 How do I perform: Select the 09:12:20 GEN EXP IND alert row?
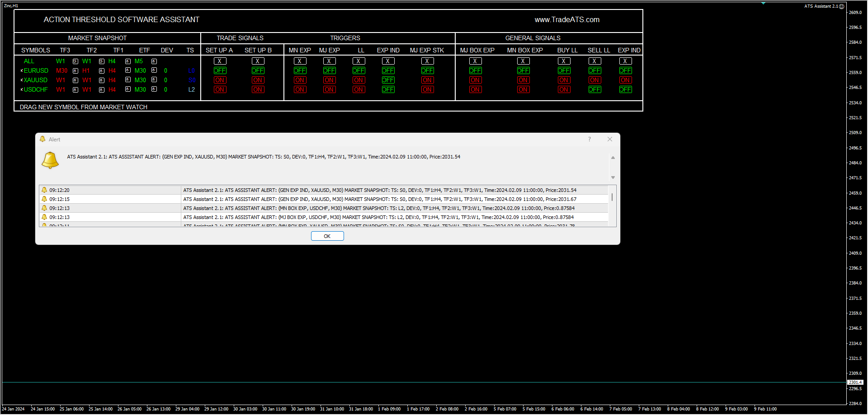(x=324, y=190)
